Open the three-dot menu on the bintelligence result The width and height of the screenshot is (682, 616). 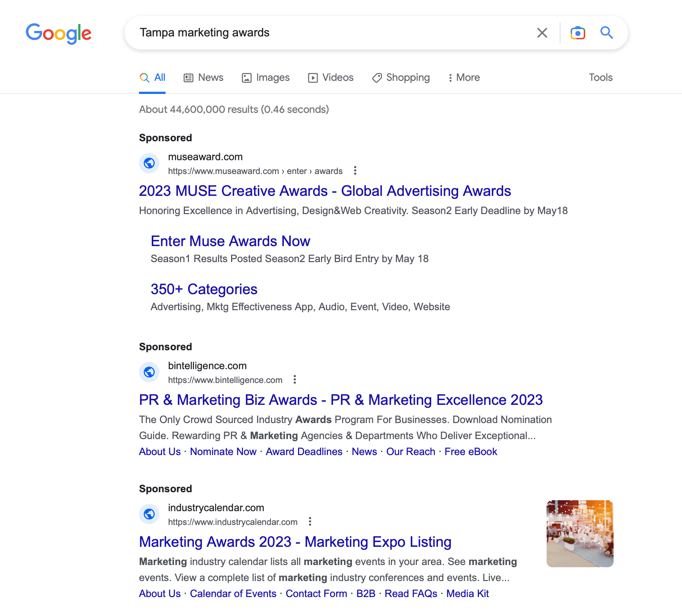tap(295, 379)
